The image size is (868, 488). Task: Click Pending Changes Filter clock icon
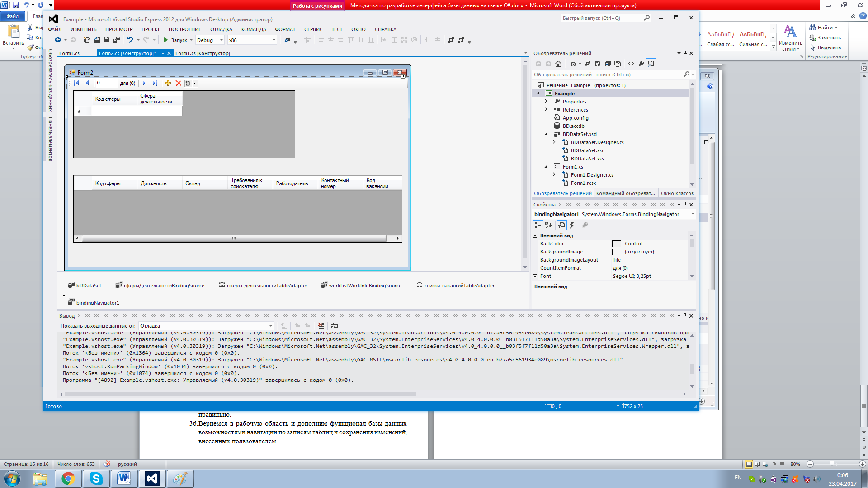pyautogui.click(x=573, y=64)
